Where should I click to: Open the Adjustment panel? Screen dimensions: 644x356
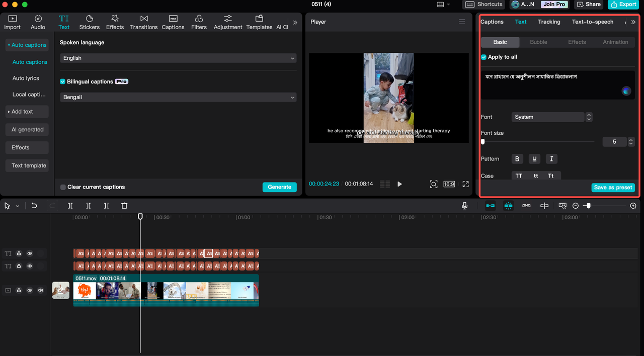[228, 22]
